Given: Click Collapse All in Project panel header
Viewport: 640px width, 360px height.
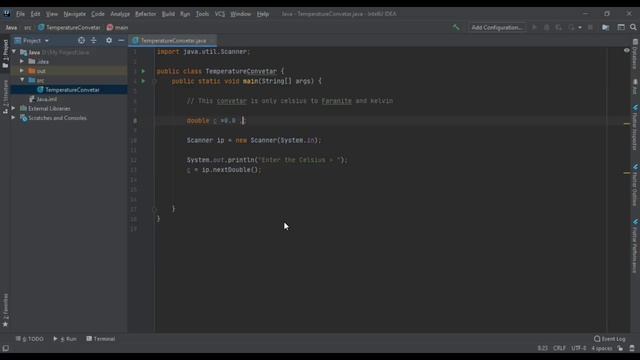Looking at the screenshot, I should (93, 40).
